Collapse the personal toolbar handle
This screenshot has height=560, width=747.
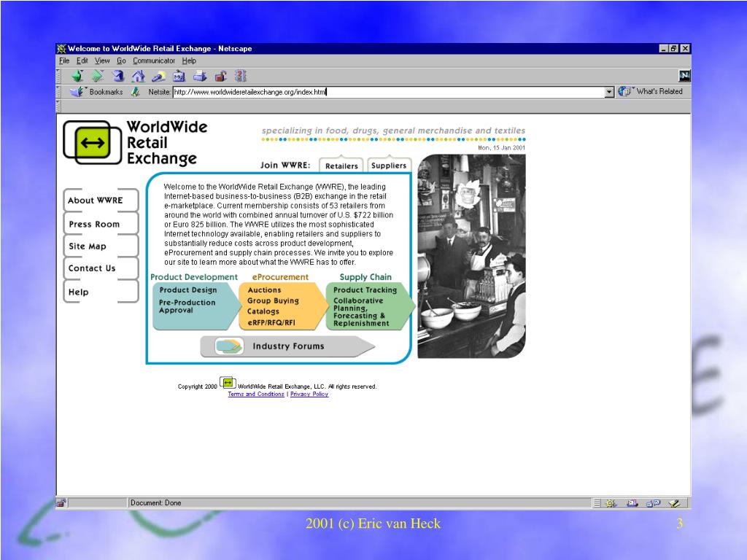pyautogui.click(x=58, y=106)
